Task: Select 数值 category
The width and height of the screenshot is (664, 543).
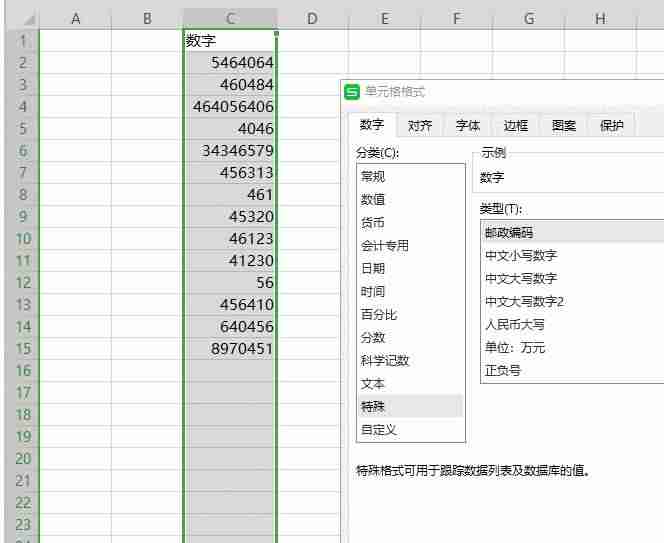Action: pyautogui.click(x=410, y=199)
